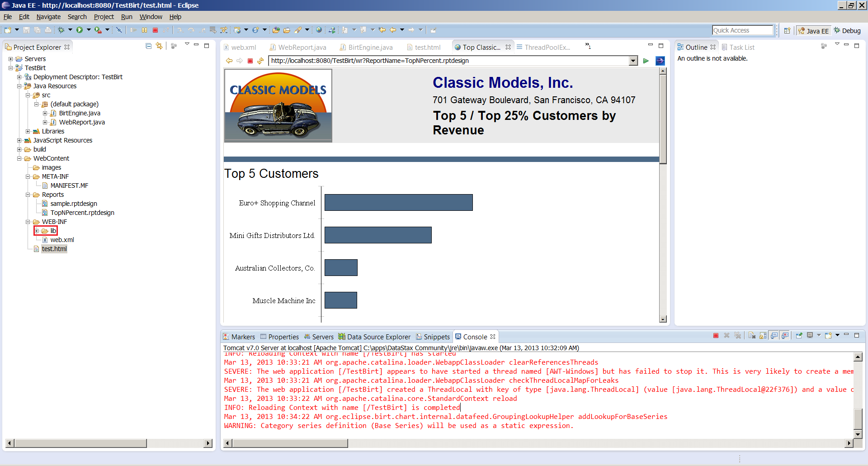868x466 pixels.
Task: Click the Quick Access search field
Action: [x=743, y=30]
